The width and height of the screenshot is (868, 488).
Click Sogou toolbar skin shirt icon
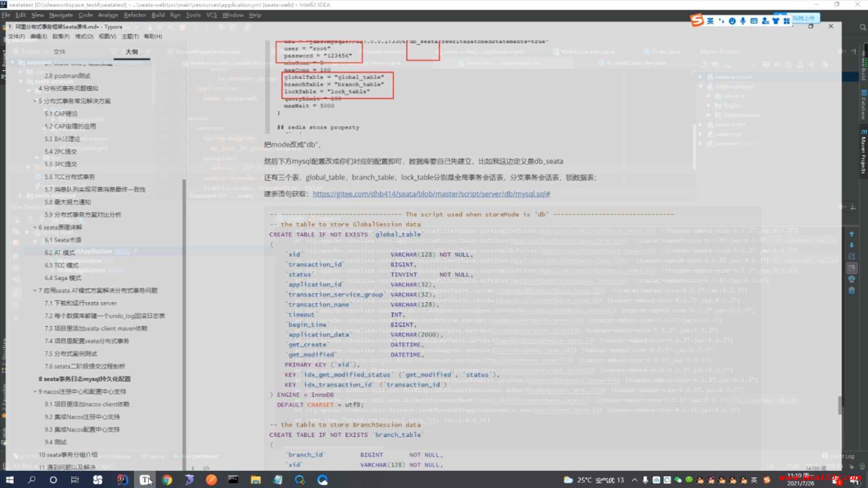pos(776,21)
